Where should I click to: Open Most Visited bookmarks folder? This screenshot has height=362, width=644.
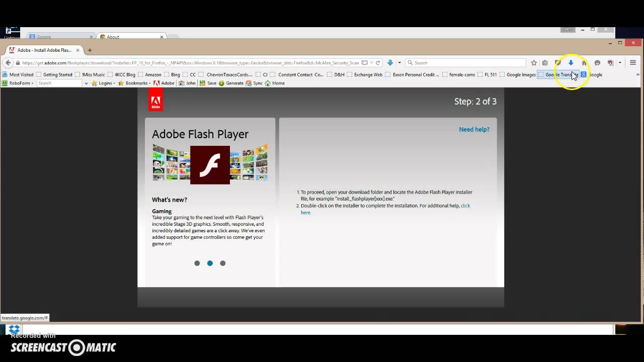click(18, 74)
